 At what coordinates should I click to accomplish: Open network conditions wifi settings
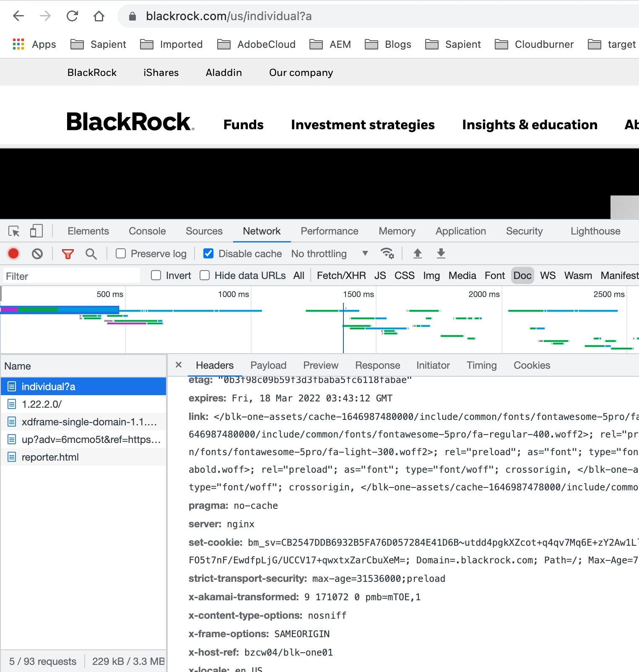(x=387, y=253)
